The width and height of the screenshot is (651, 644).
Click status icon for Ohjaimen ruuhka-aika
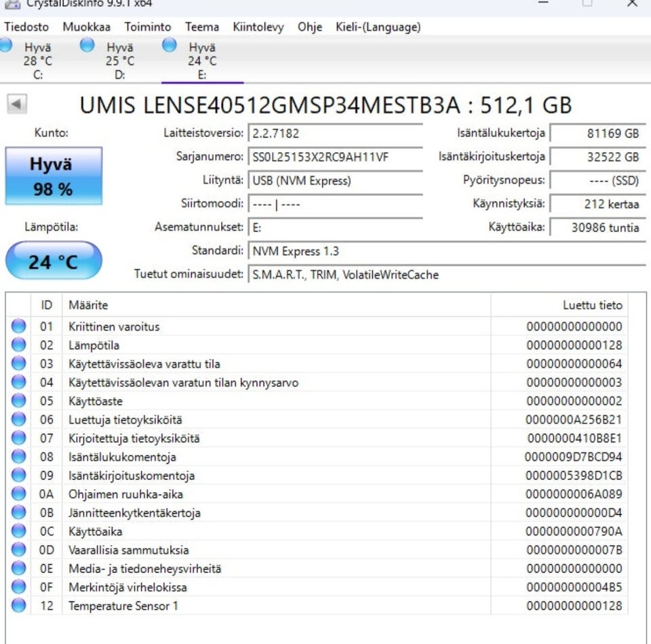tap(18, 494)
